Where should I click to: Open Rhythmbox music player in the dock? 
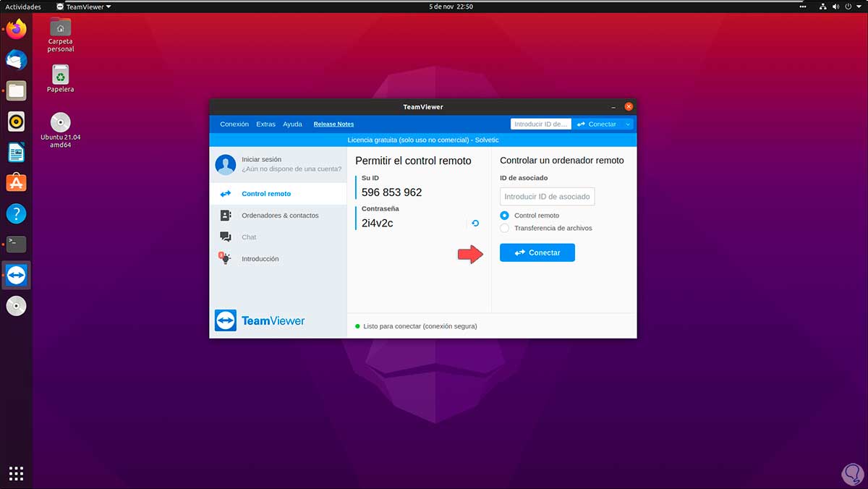click(16, 122)
